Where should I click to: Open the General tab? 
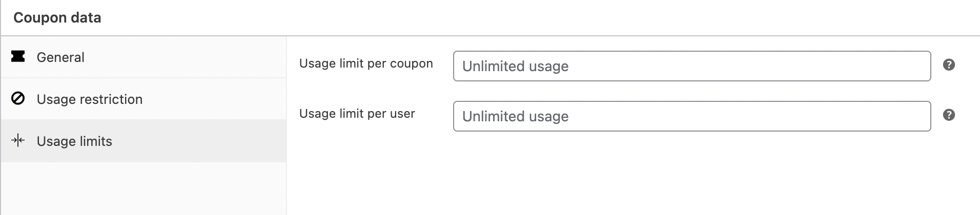[x=60, y=57]
